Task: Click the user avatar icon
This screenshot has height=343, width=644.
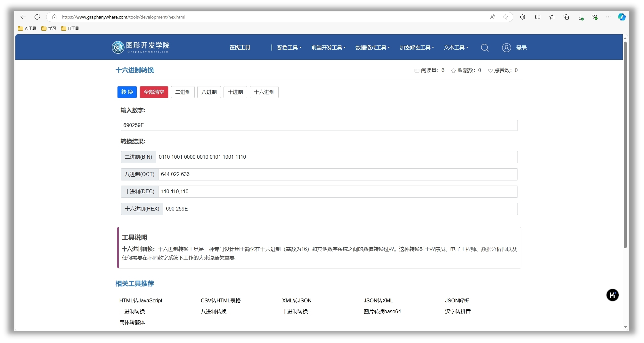Action: coord(506,48)
